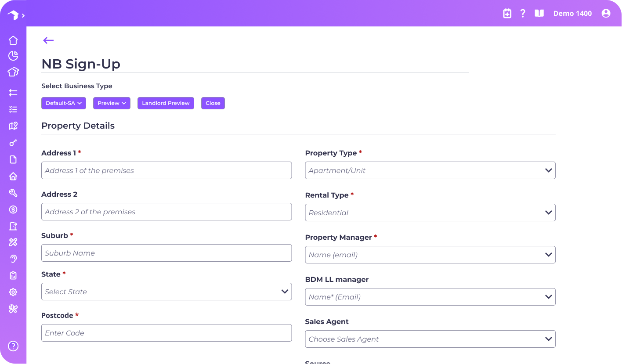Open the wrench maintenance icon
The image size is (622, 364).
pyautogui.click(x=13, y=193)
